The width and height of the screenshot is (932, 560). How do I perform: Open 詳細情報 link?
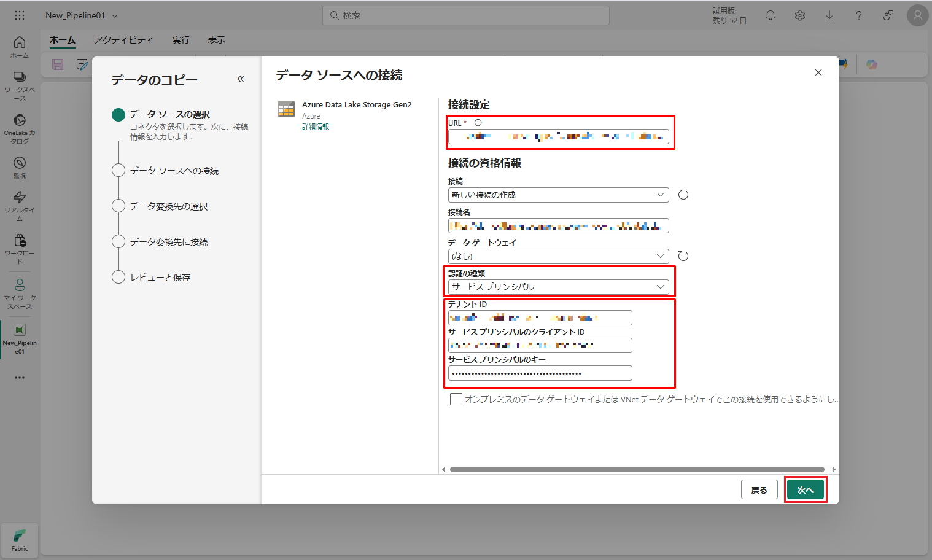pos(316,126)
